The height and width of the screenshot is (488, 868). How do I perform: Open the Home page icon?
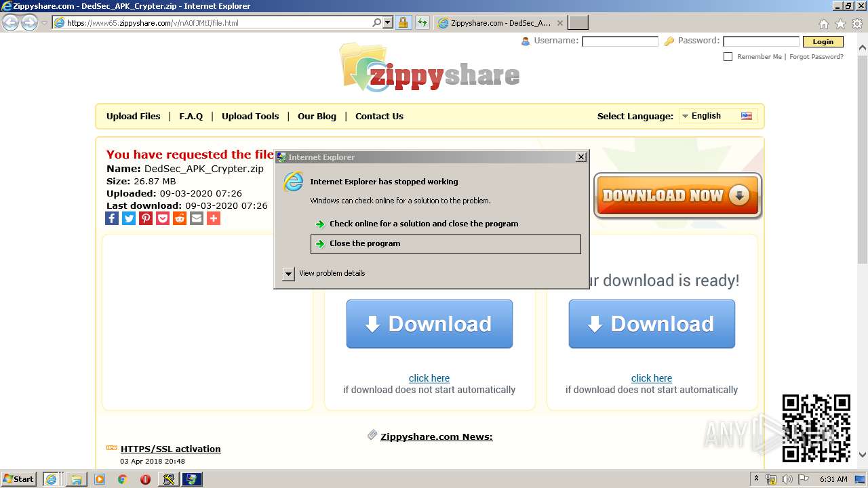tap(823, 24)
